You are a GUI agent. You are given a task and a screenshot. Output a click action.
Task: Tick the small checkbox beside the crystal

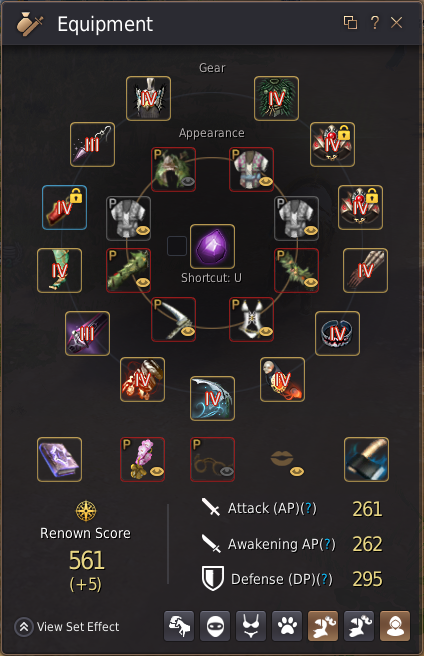[177, 246]
